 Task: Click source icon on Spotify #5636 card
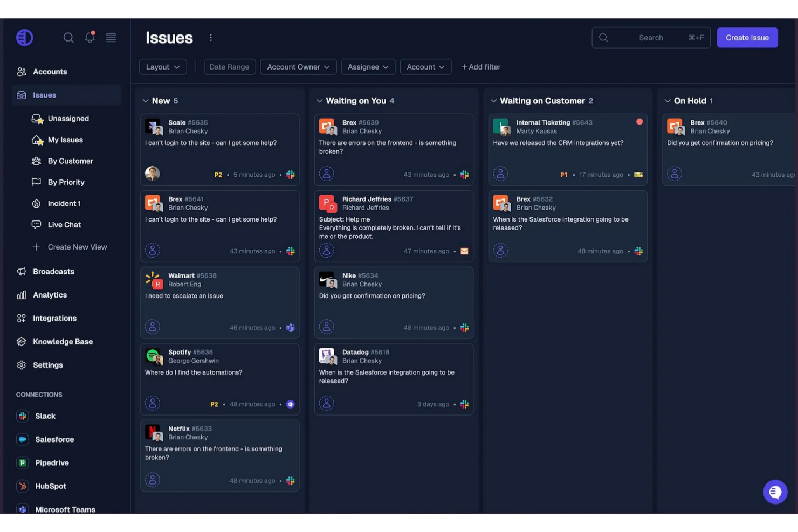[x=291, y=404]
